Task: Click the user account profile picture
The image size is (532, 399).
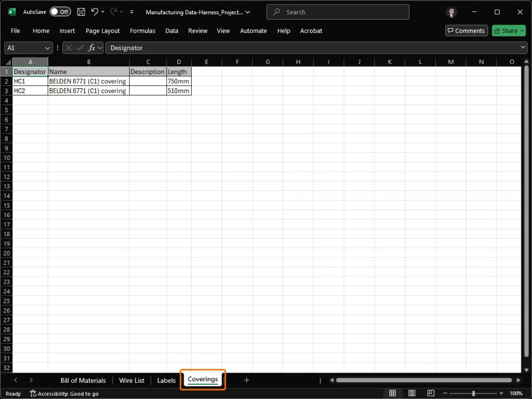Action: [451, 12]
